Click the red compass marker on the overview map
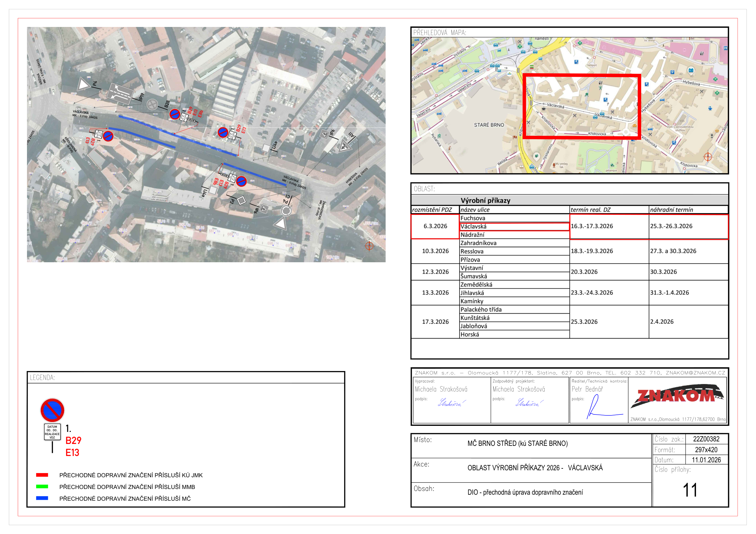 [x=708, y=157]
